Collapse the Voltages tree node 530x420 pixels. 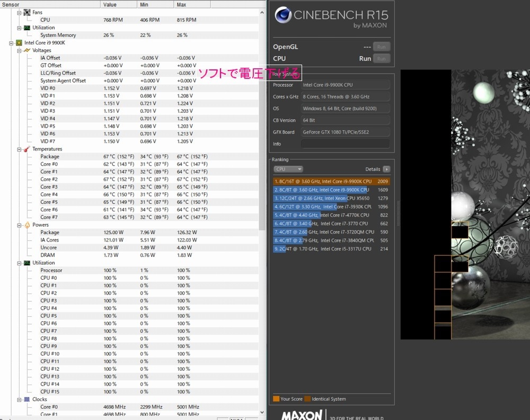pos(19,50)
